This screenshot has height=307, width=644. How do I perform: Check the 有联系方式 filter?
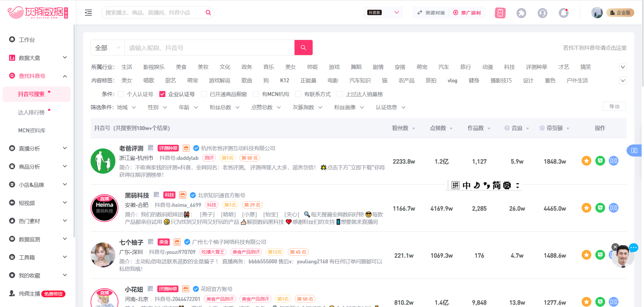[x=298, y=94]
